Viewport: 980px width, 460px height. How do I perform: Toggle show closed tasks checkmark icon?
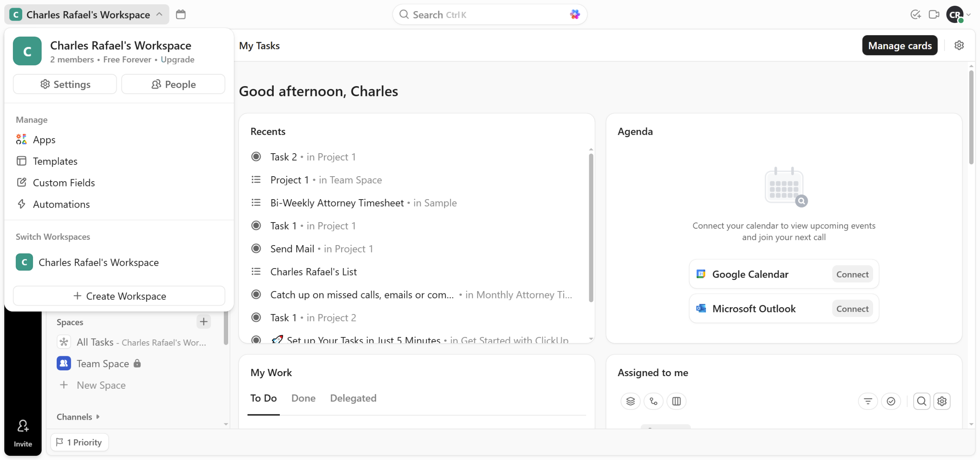tap(891, 401)
